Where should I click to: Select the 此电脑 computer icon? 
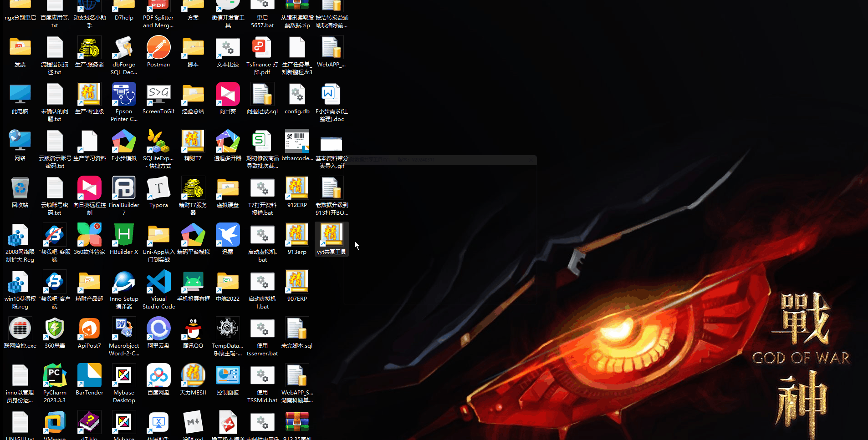coord(20,95)
